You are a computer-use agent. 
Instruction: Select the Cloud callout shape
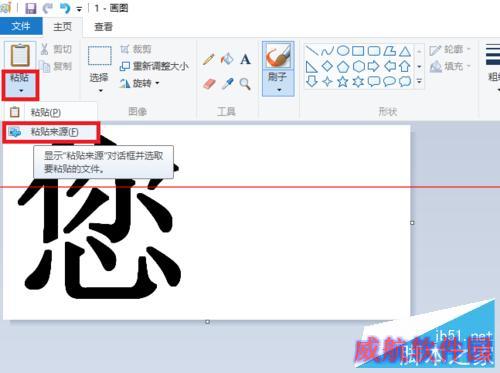pos(405,81)
